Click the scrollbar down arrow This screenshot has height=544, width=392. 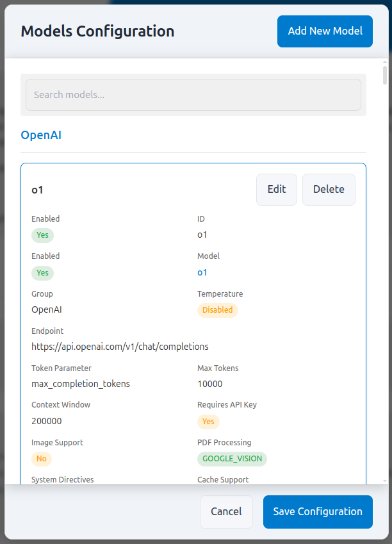point(385,481)
